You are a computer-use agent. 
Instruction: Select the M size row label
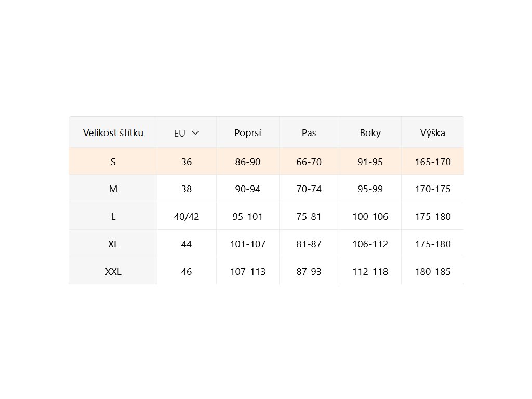point(113,189)
